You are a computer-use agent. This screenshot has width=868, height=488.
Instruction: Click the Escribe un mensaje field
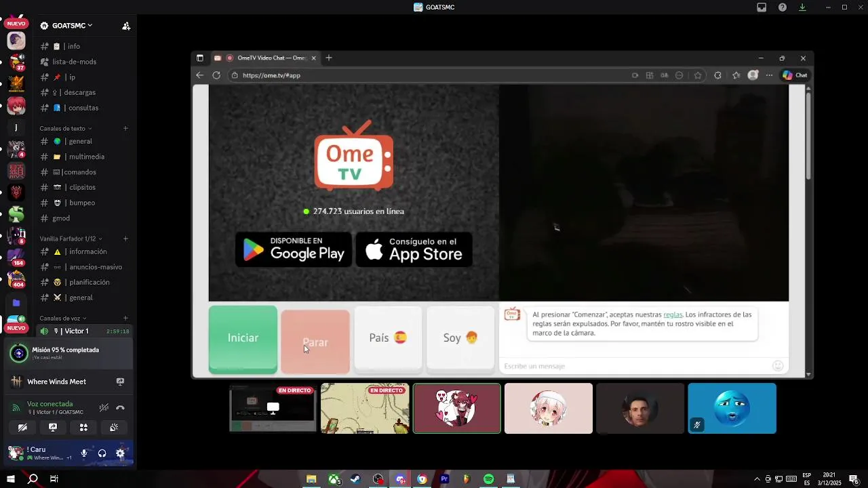point(634,366)
